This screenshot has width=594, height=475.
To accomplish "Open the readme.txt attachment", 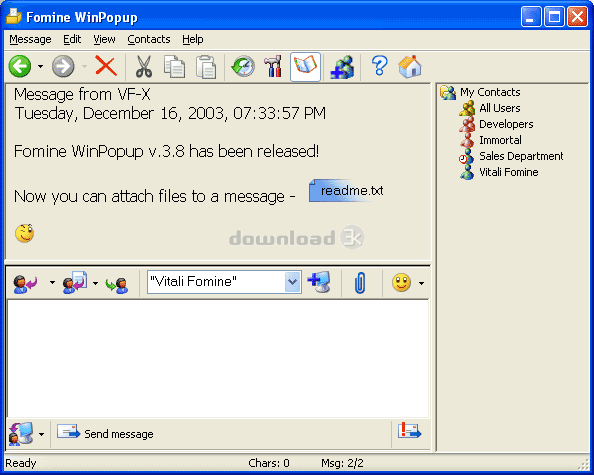I will point(346,191).
